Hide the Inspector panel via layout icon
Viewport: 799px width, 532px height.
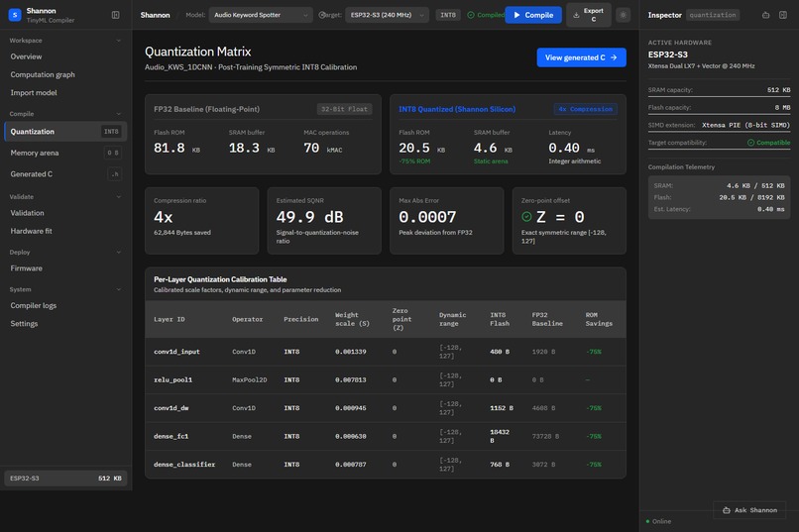click(783, 15)
